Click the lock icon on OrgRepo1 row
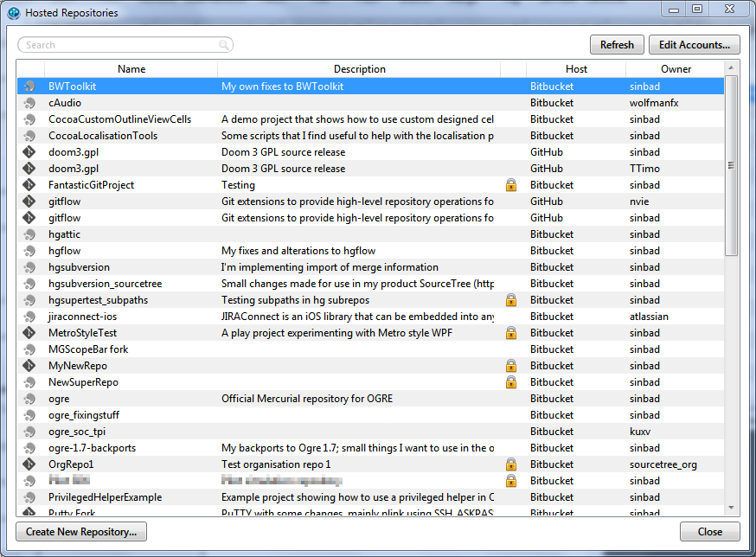 [511, 464]
